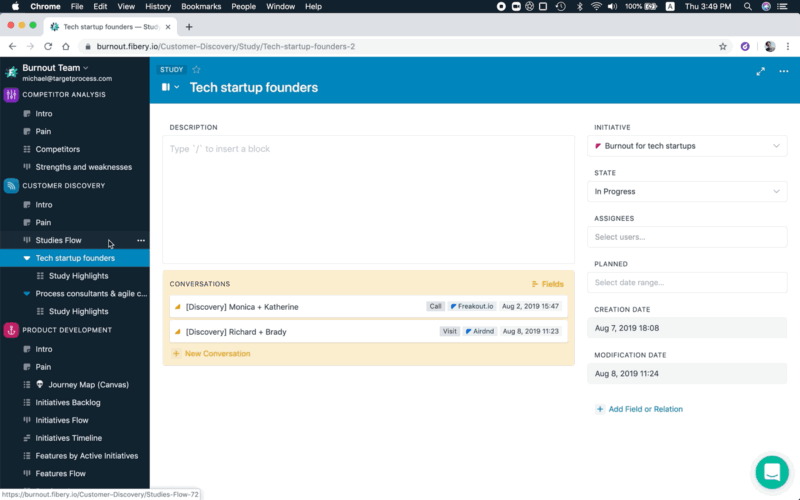Viewport: 800px width, 500px height.
Task: Open the State dropdown showing In Progress
Action: 687,191
